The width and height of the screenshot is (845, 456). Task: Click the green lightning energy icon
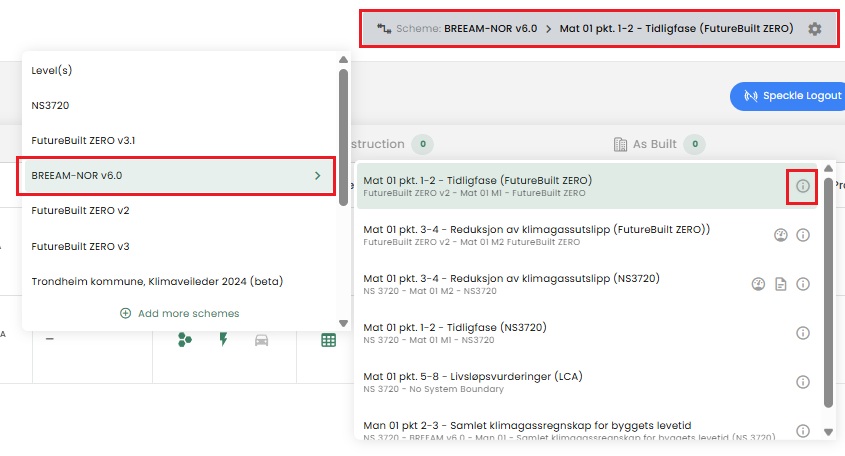(x=223, y=340)
